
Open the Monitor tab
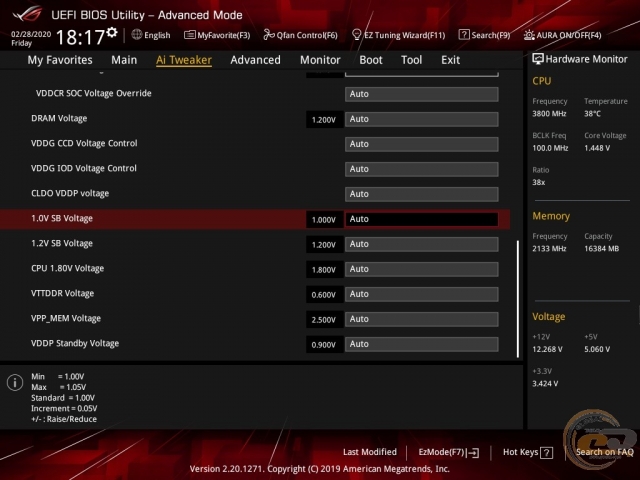coord(320,60)
